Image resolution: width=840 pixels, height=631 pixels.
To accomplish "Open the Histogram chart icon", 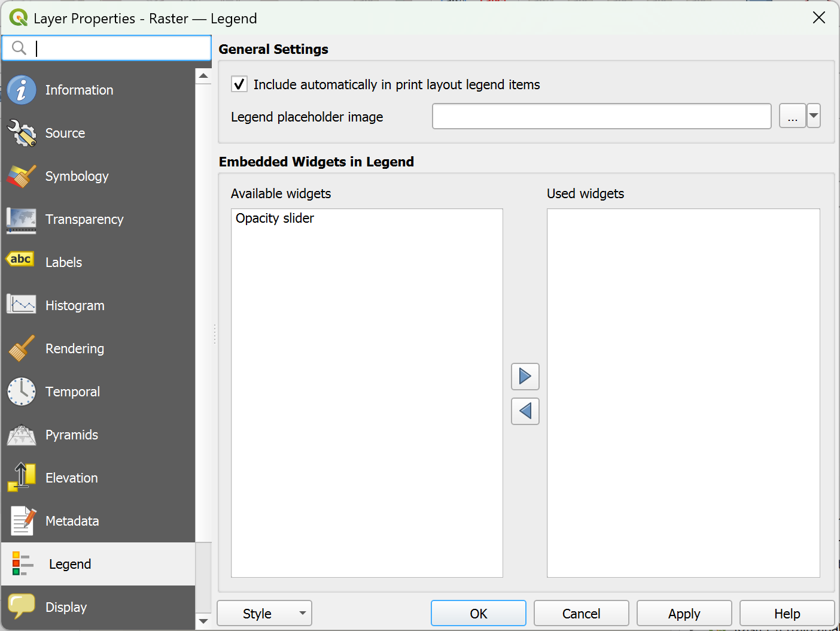I will tap(22, 305).
